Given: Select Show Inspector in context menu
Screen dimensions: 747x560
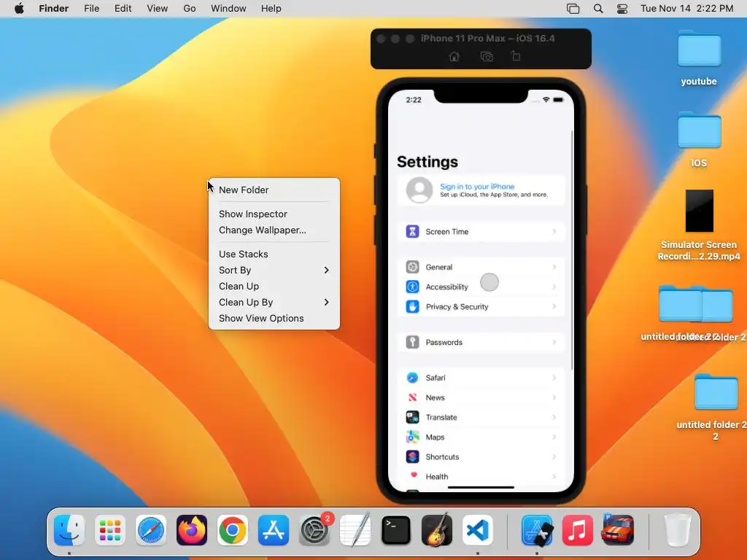Looking at the screenshot, I should [x=274, y=214].
